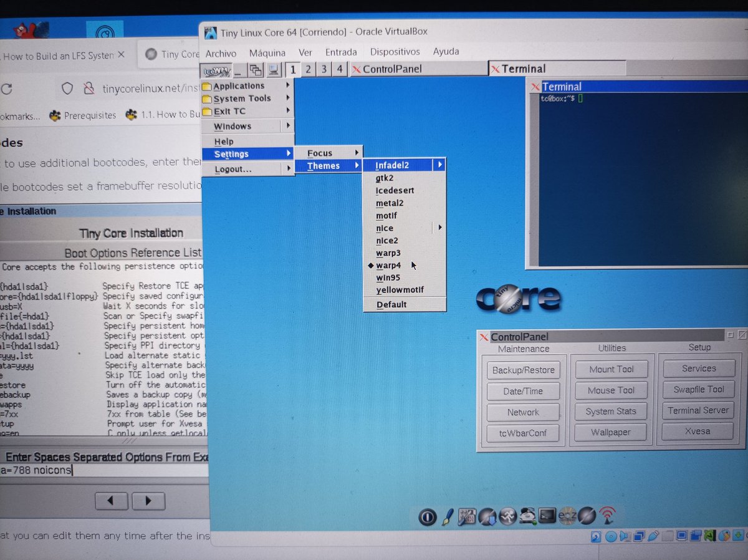Click VirtualBox network status icon
This screenshot has height=560, width=748.
pyautogui.click(x=640, y=536)
